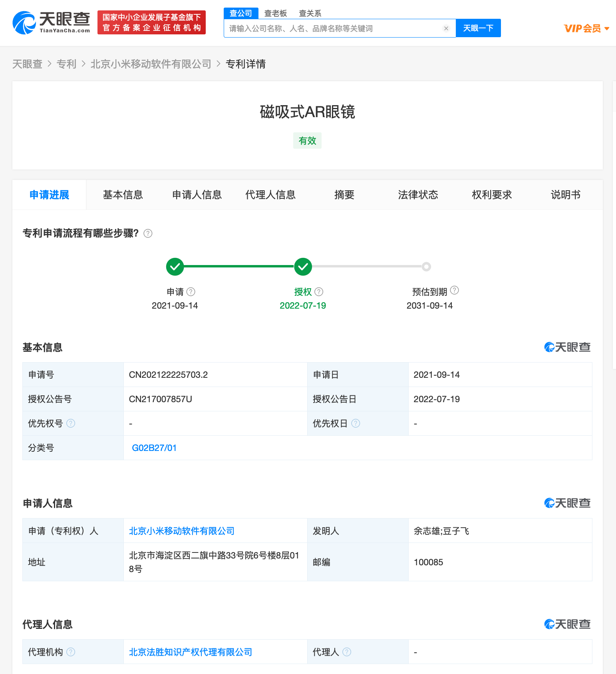The width and height of the screenshot is (616, 674).
Task: Open 代理人信息 tab
Action: tap(270, 195)
